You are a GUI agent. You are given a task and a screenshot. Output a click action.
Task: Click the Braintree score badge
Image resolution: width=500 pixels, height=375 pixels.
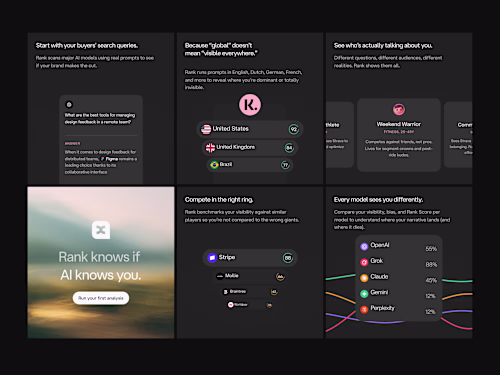pos(274,292)
